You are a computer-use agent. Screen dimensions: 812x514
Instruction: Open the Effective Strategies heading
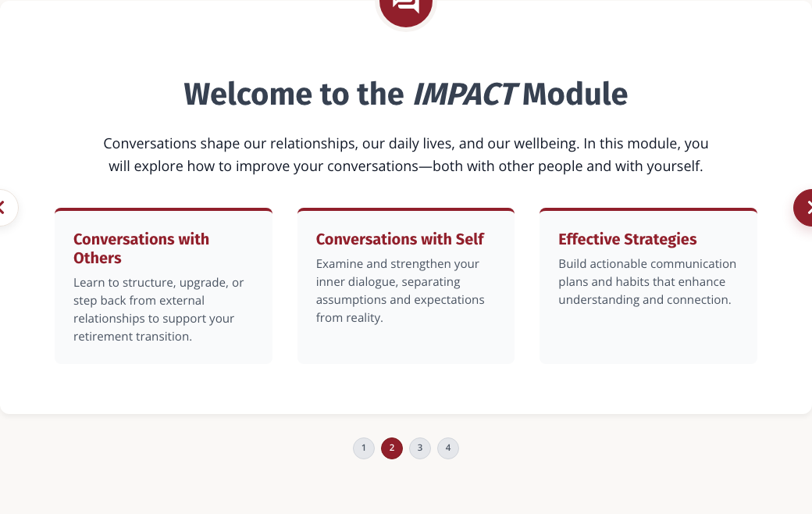627,239
